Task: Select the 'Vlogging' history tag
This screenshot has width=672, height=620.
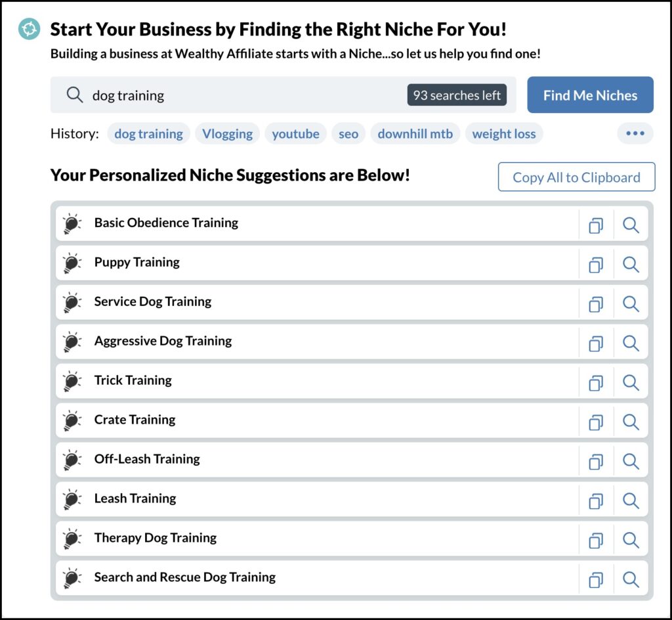Action: point(227,134)
